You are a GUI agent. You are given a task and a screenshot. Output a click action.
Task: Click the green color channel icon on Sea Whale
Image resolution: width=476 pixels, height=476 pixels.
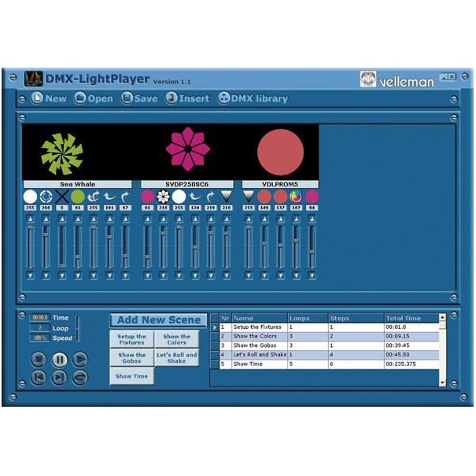click(77, 196)
